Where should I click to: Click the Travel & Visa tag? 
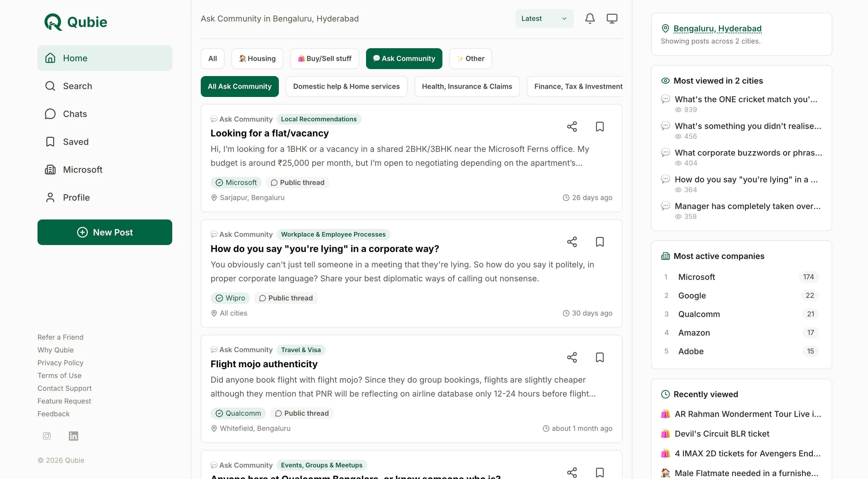tap(301, 350)
